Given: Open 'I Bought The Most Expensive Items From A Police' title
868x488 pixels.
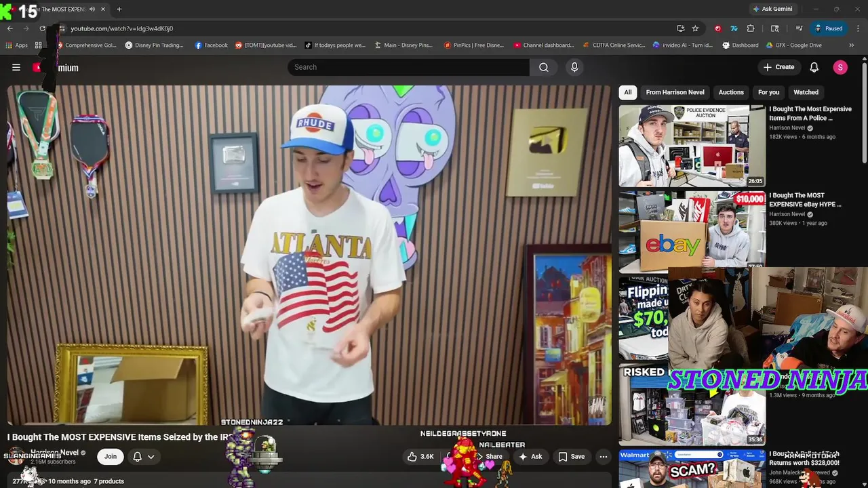Looking at the screenshot, I should pyautogui.click(x=810, y=113).
